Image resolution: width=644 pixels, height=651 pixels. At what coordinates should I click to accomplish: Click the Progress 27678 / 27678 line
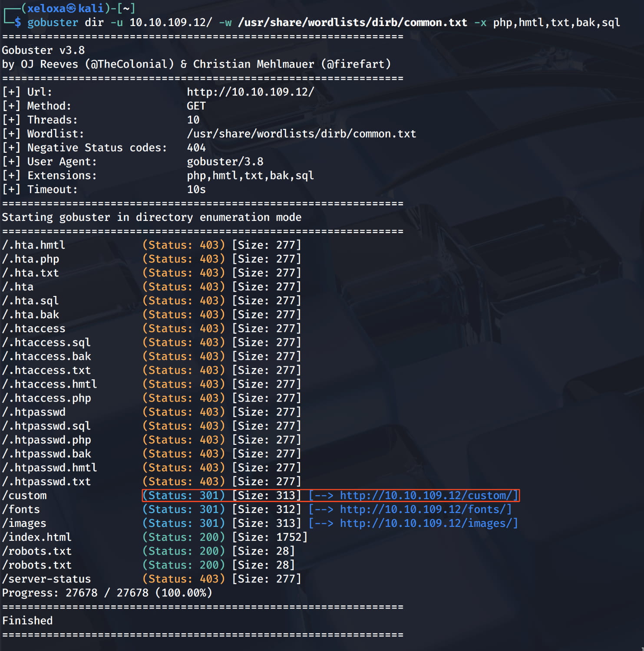click(x=107, y=593)
